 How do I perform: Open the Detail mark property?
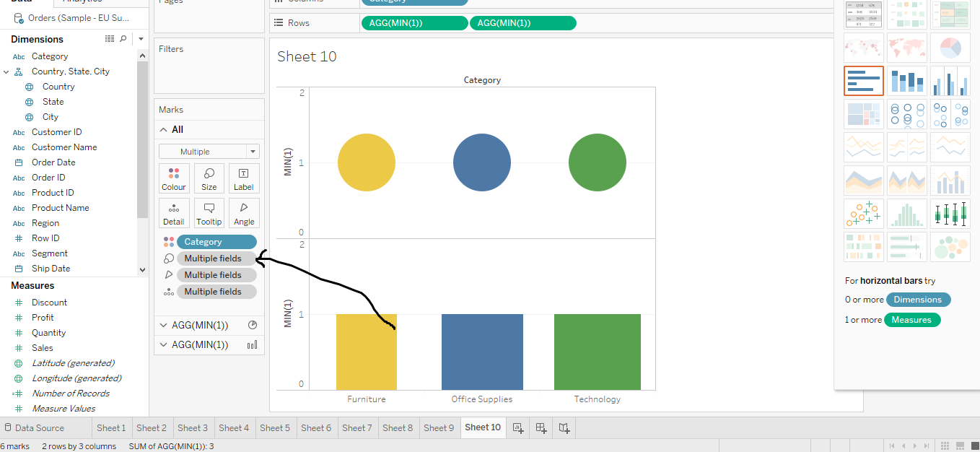[174, 213]
